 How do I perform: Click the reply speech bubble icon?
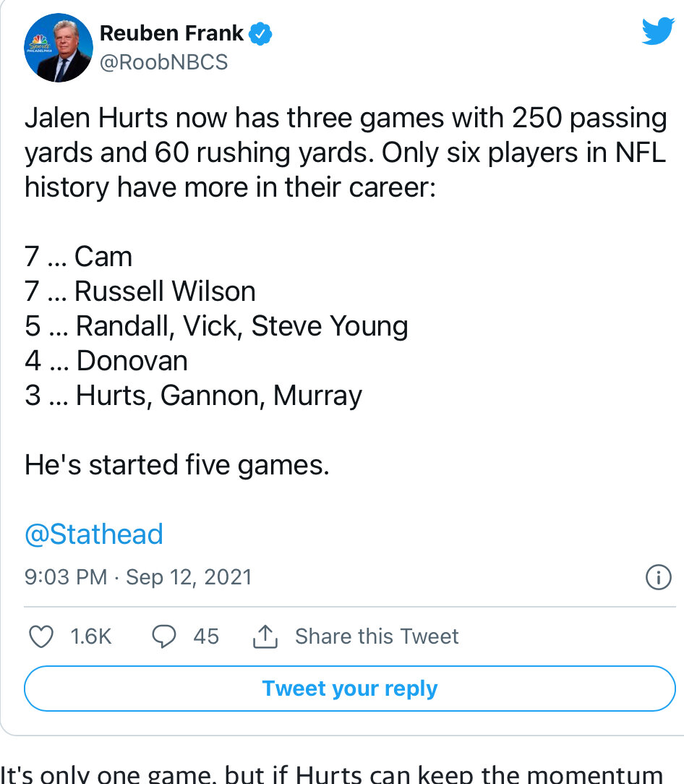[x=166, y=636]
